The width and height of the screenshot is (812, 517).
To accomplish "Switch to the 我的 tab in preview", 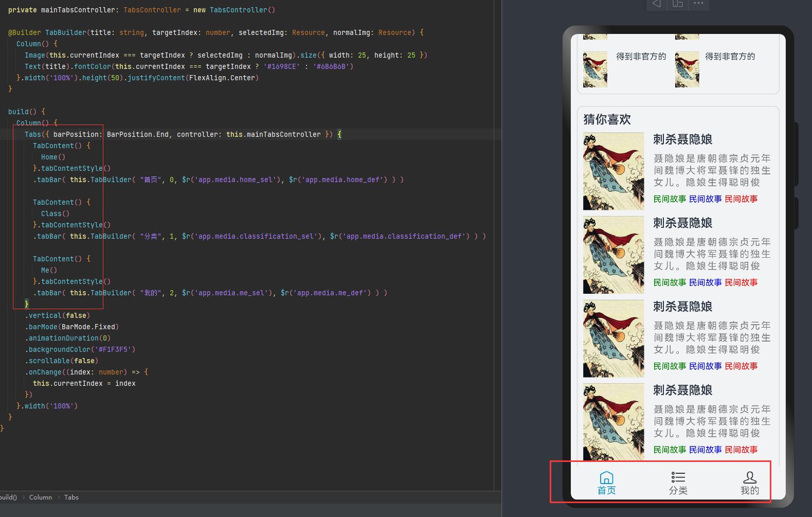I will click(x=749, y=483).
